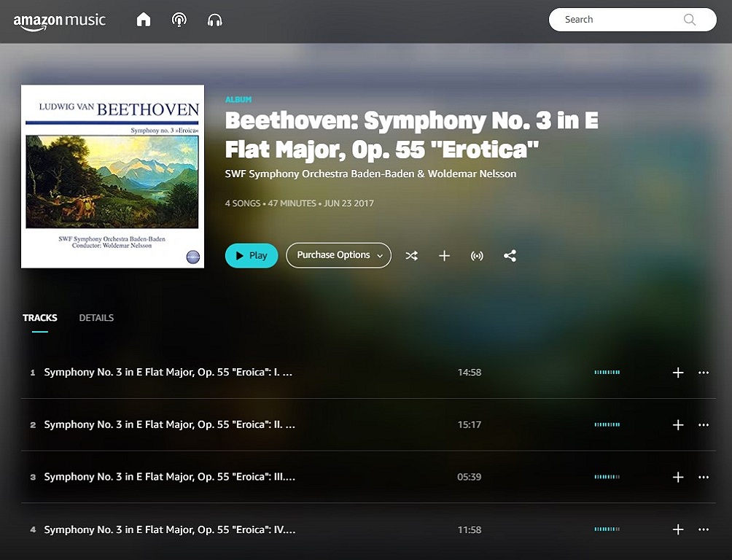The image size is (732, 560).
Task: Open the Podcasts icon in header
Action: tap(179, 20)
